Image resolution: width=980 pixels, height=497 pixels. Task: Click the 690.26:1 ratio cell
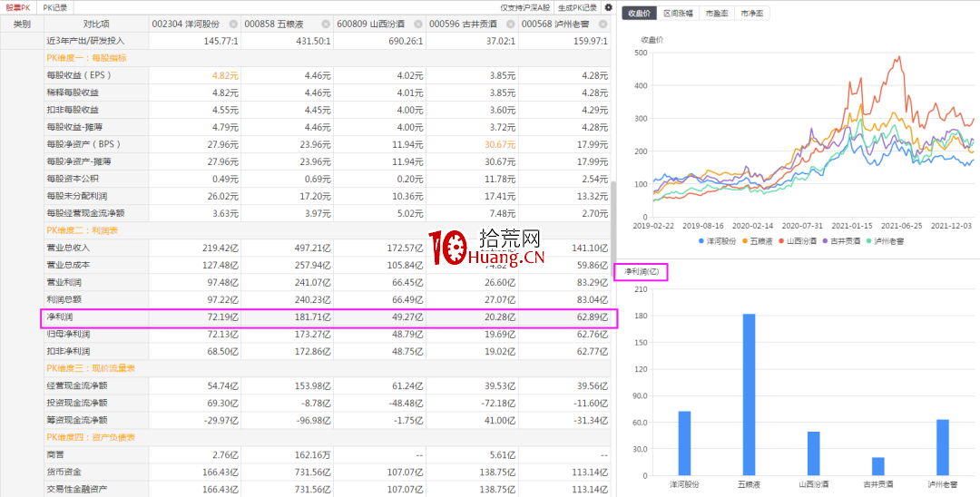pos(405,41)
